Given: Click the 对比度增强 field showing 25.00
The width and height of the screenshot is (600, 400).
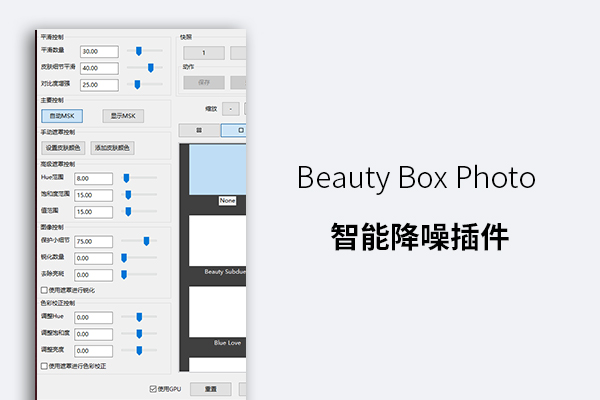Looking at the screenshot, I should click(x=99, y=85).
